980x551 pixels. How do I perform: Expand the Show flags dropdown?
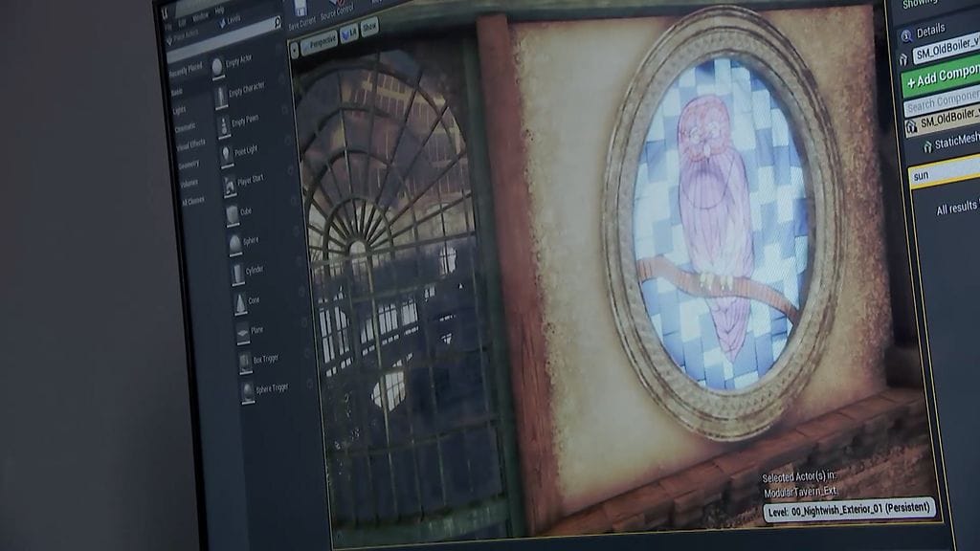coord(369,26)
